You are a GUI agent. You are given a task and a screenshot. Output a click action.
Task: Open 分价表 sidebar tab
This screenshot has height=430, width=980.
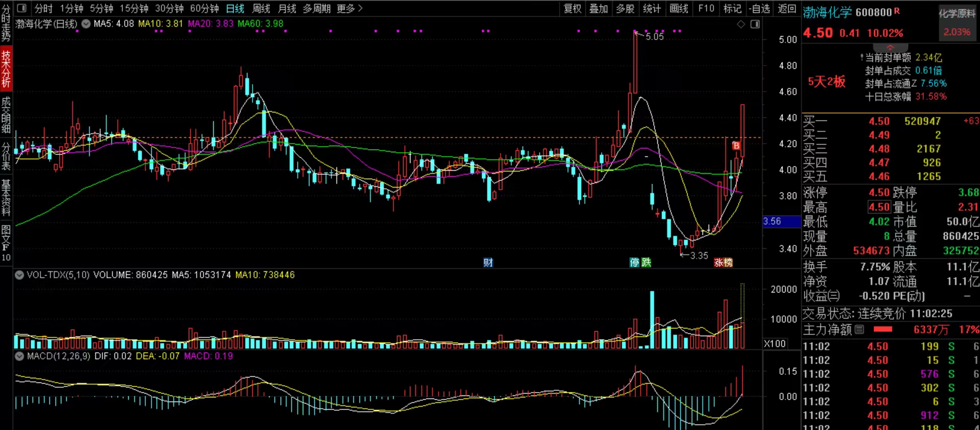click(6, 156)
